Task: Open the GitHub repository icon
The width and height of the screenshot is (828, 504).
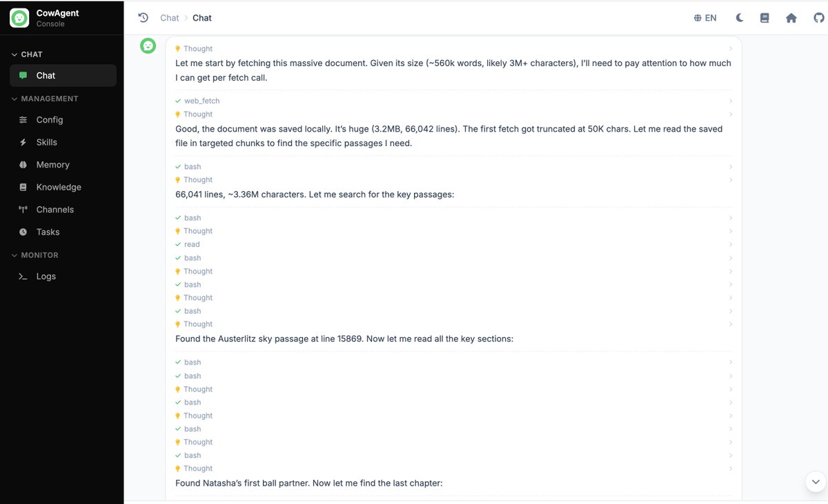Action: pos(819,18)
